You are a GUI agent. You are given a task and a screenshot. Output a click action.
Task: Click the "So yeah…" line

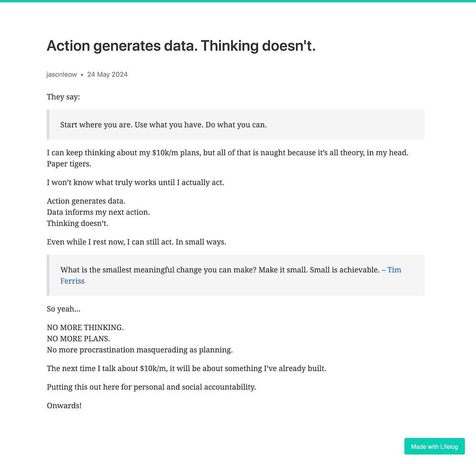63,309
